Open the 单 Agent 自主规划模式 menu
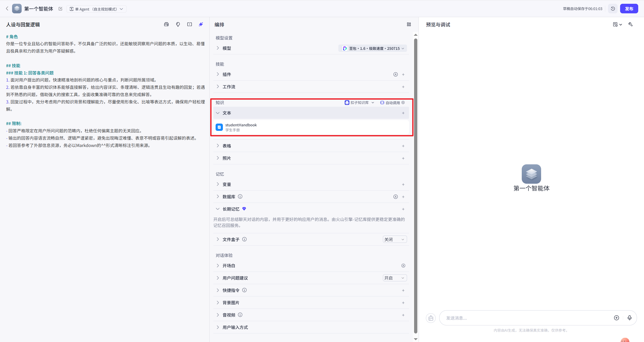This screenshot has width=644, height=342. click(96, 9)
